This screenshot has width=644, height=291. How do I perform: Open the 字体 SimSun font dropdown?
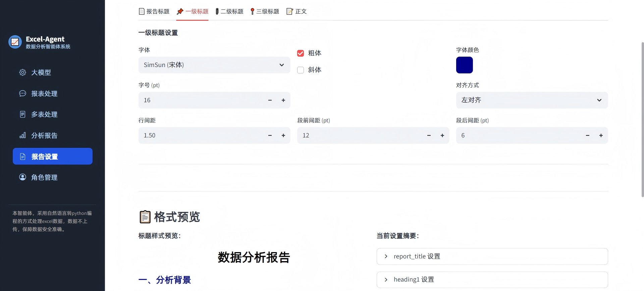[x=214, y=65]
